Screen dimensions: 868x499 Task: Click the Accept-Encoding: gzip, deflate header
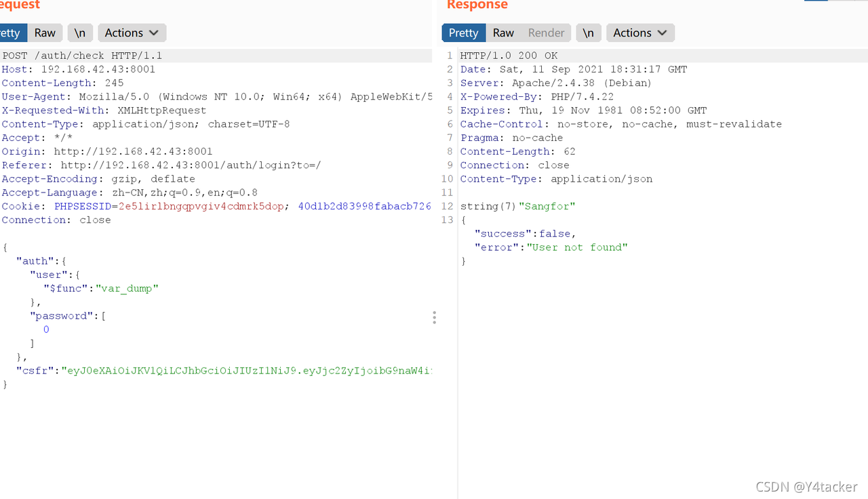98,178
